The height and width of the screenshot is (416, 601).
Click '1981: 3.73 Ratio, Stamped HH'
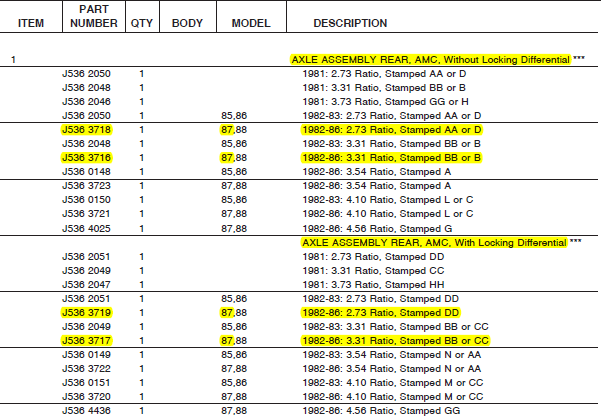(x=373, y=284)
